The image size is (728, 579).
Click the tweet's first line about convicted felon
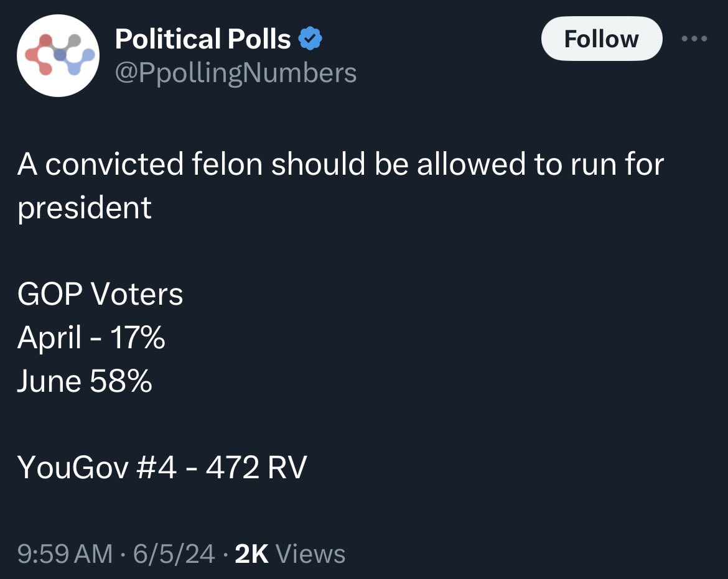click(340, 165)
